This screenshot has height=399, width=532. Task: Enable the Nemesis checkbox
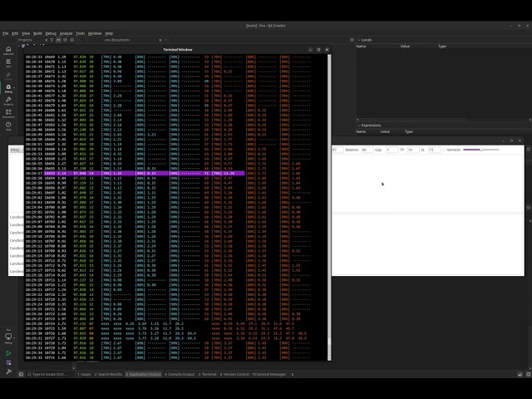click(x=444, y=150)
